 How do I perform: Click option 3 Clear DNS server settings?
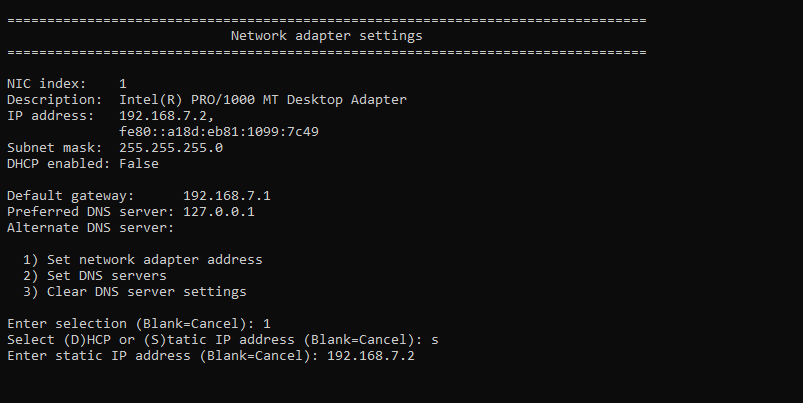coord(135,291)
